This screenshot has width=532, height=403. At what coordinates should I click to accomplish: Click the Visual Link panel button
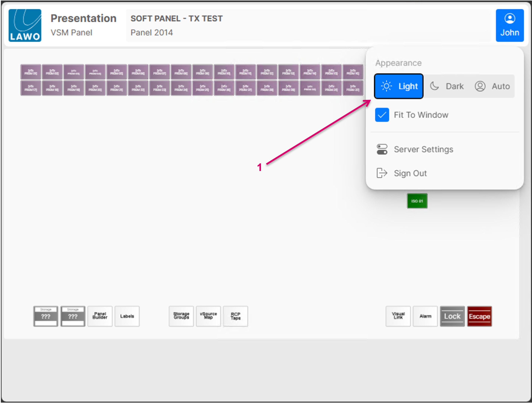398,316
